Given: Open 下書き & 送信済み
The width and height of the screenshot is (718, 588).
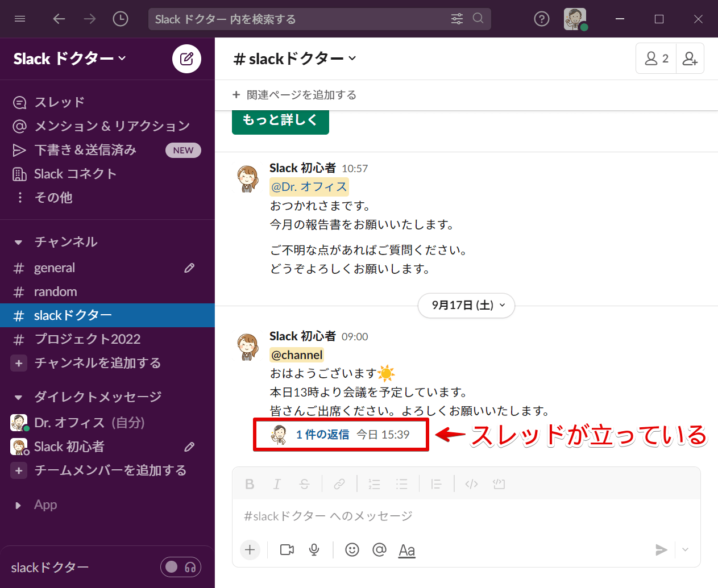Looking at the screenshot, I should tap(107, 150).
